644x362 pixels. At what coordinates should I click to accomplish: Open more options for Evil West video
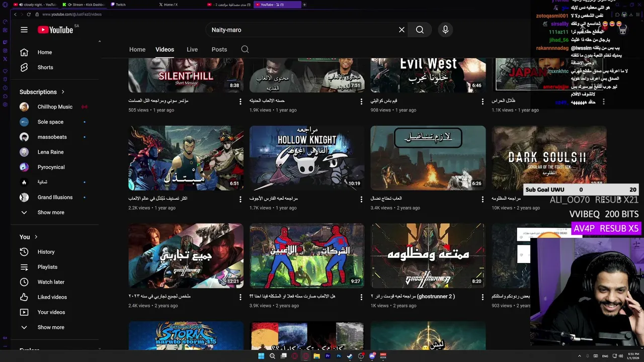pos(482,102)
